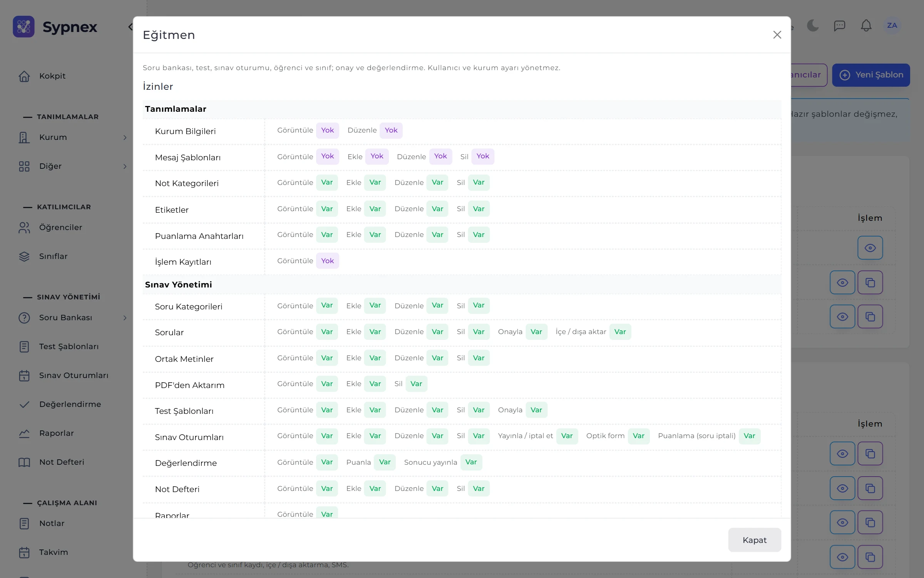This screenshot has width=924, height=578.
Task: Click the bottom-most copy template icon
Action: (x=870, y=557)
